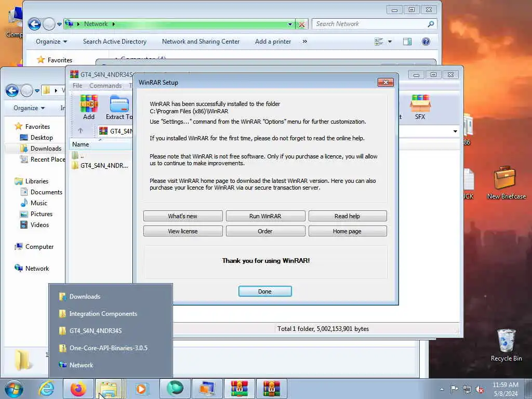Image resolution: width=532 pixels, height=399 pixels.
Task: Click the muted volume tray icon
Action: (x=480, y=389)
